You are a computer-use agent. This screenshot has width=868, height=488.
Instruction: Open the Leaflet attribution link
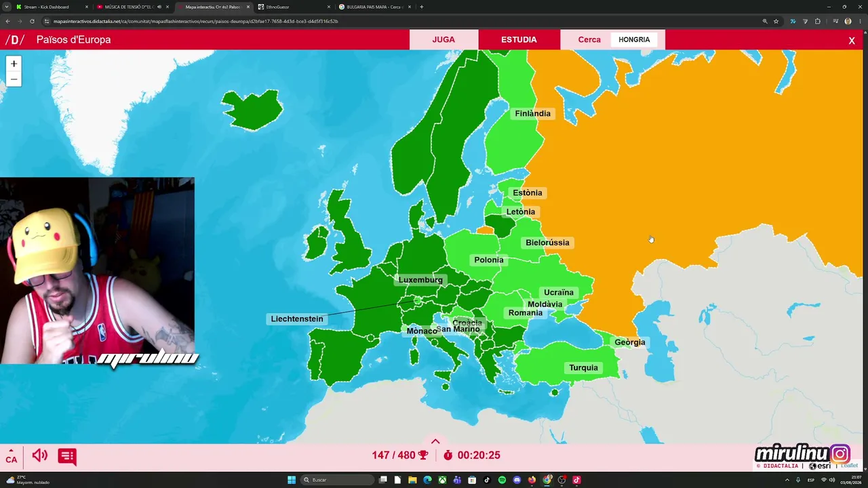click(850, 466)
